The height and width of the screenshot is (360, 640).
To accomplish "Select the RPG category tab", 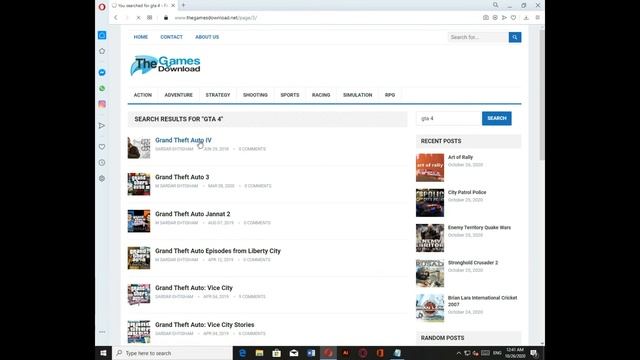I will click(x=390, y=95).
